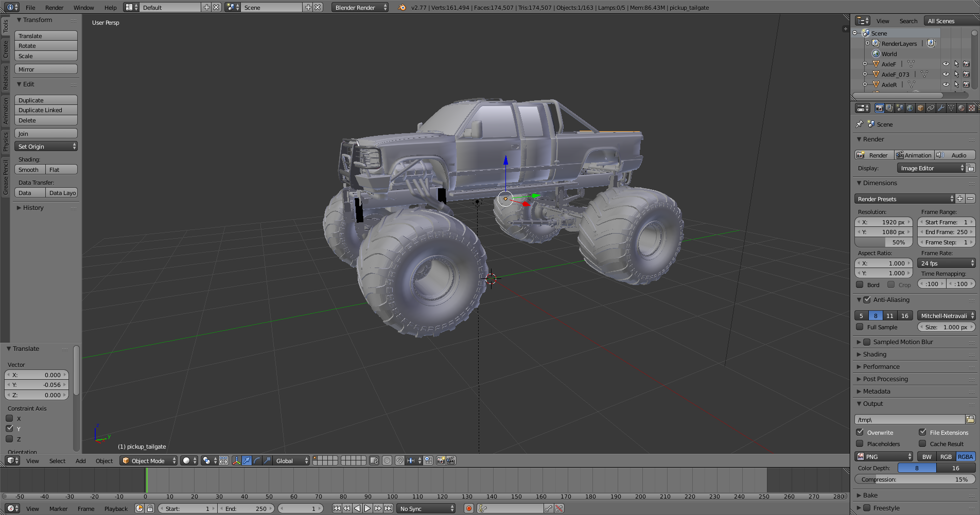Toggle the snap magnet in 3D view header

pyautogui.click(x=399, y=460)
